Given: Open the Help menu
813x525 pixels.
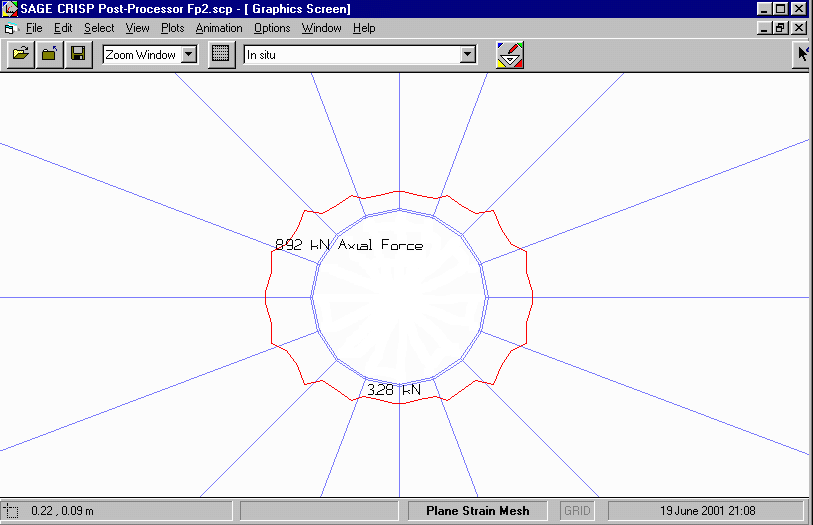Looking at the screenshot, I should click(x=364, y=28).
